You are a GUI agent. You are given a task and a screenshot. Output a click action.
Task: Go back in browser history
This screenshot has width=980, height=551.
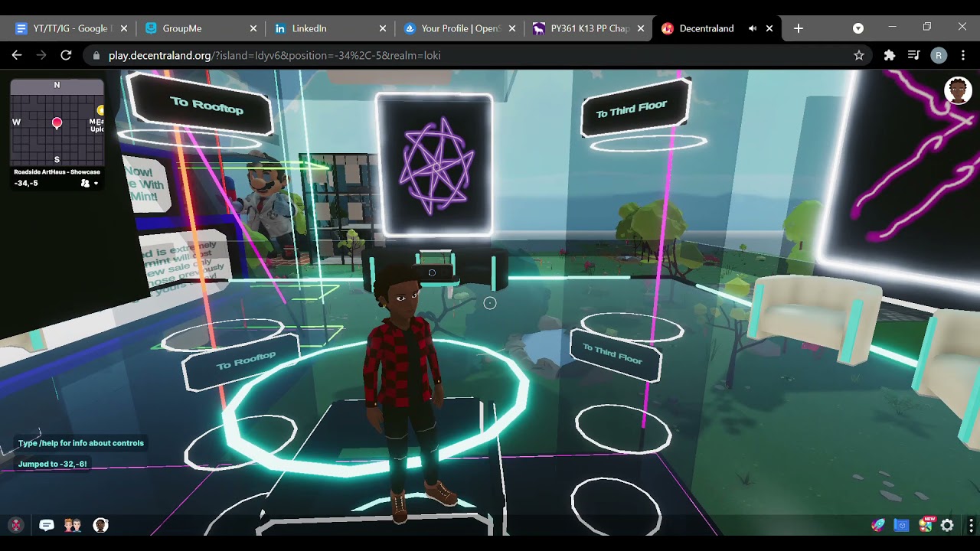[17, 55]
